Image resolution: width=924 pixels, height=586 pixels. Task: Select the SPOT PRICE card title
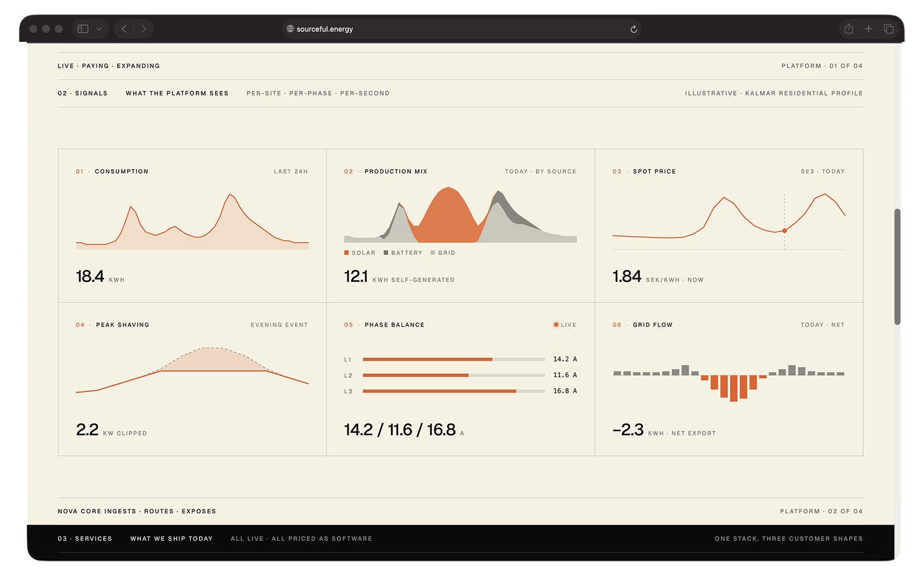coord(655,171)
